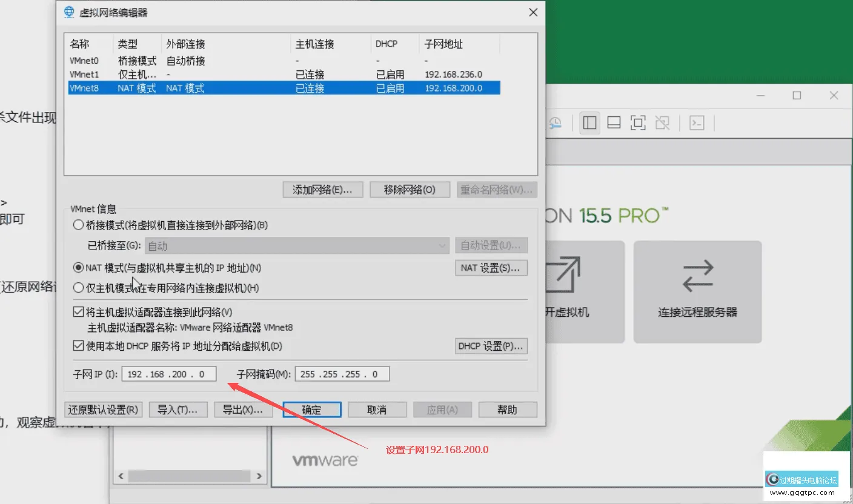Viewport: 853px width, 504px height.
Task: Open the snapshot manager toolbar icon
Action: [x=556, y=122]
